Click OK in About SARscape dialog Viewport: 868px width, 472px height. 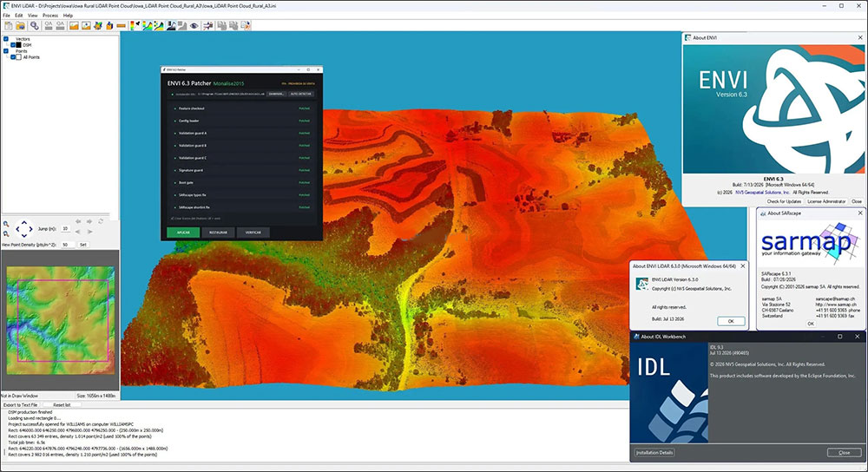pos(811,324)
